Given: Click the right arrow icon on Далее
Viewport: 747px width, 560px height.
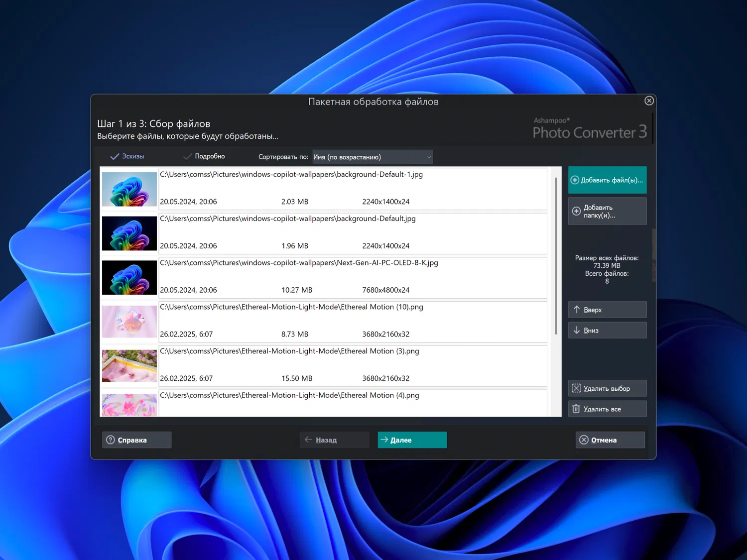Looking at the screenshot, I should click(x=384, y=440).
